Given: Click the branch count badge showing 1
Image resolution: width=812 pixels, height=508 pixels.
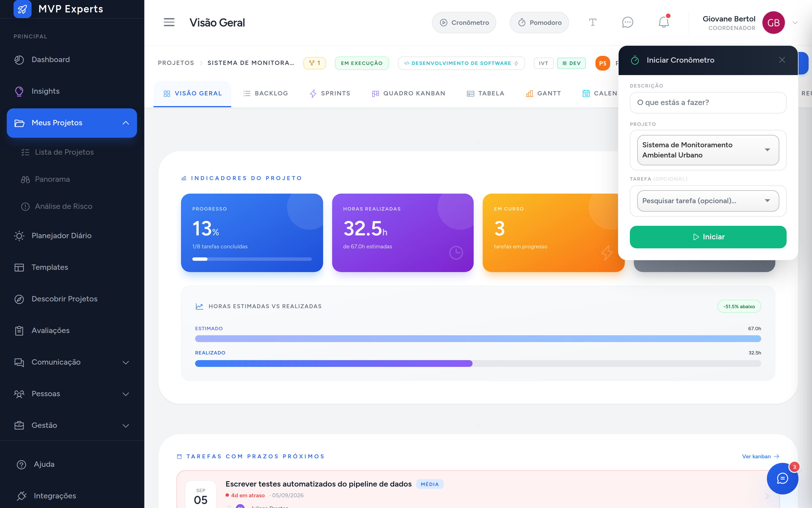Looking at the screenshot, I should tap(314, 63).
